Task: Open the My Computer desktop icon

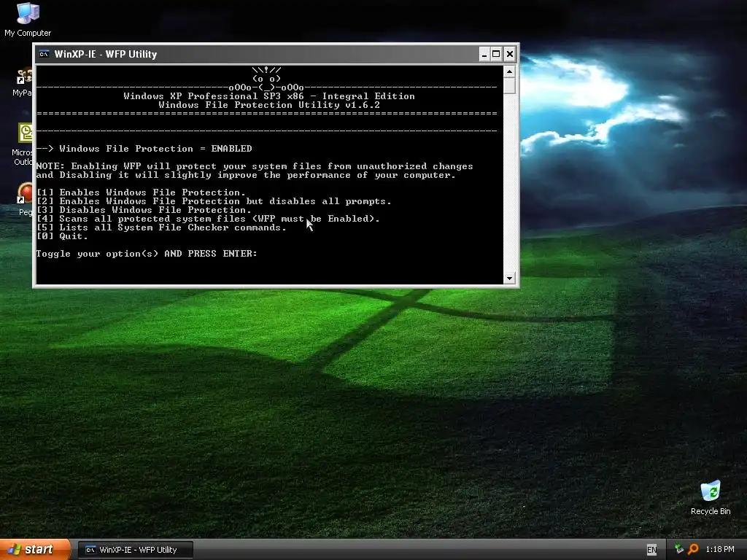Action: click(x=28, y=20)
